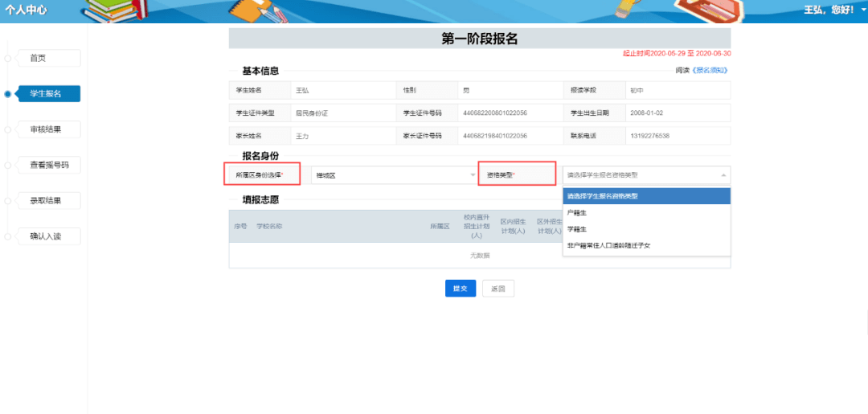868x414 pixels.
Task: Click the 性别 value 男
Action: [x=466, y=90]
